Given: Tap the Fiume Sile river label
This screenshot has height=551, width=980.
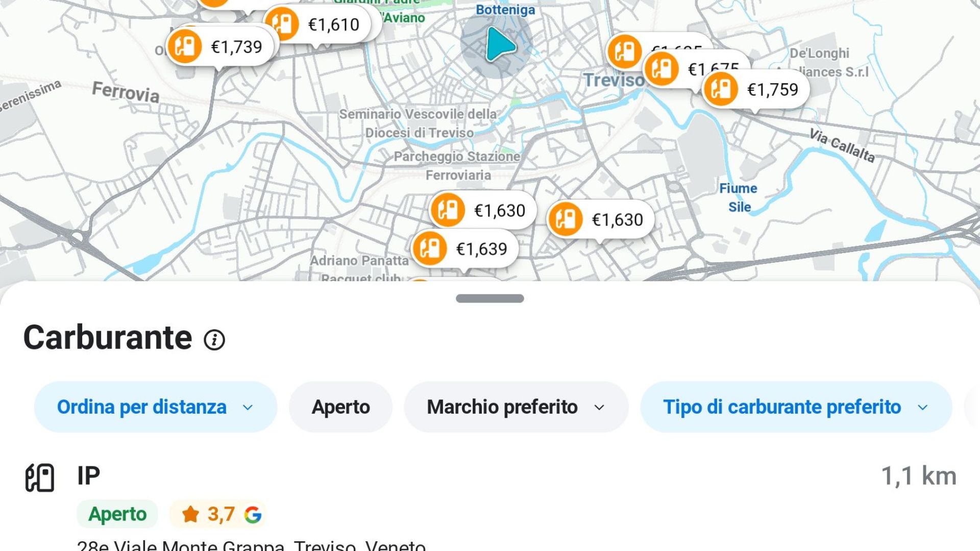Looking at the screenshot, I should [x=738, y=197].
